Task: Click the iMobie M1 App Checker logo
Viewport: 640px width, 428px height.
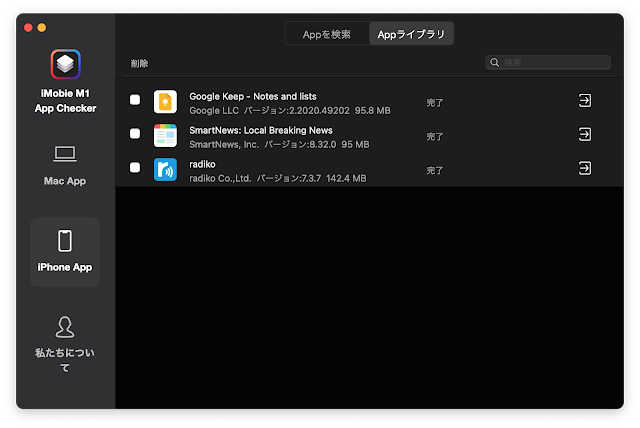Action: (65, 64)
